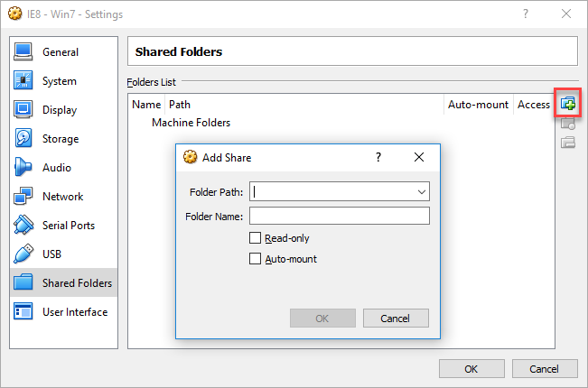
Task: Open the General settings category
Action: pos(60,52)
